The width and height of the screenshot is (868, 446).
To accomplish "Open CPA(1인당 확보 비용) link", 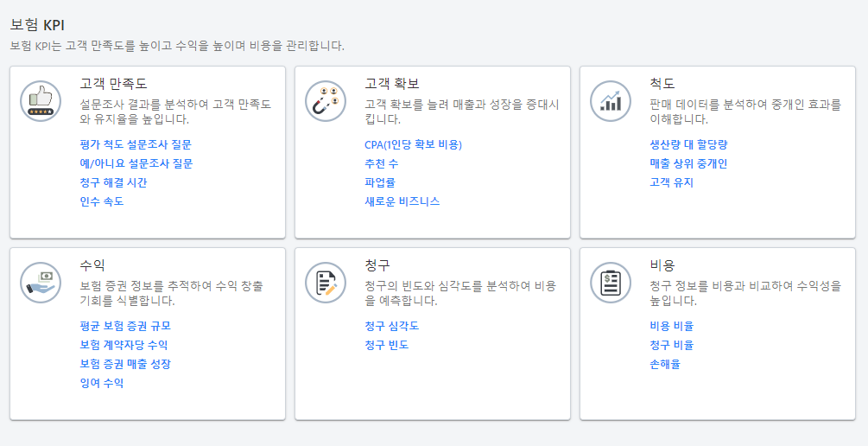I will coord(413,144).
